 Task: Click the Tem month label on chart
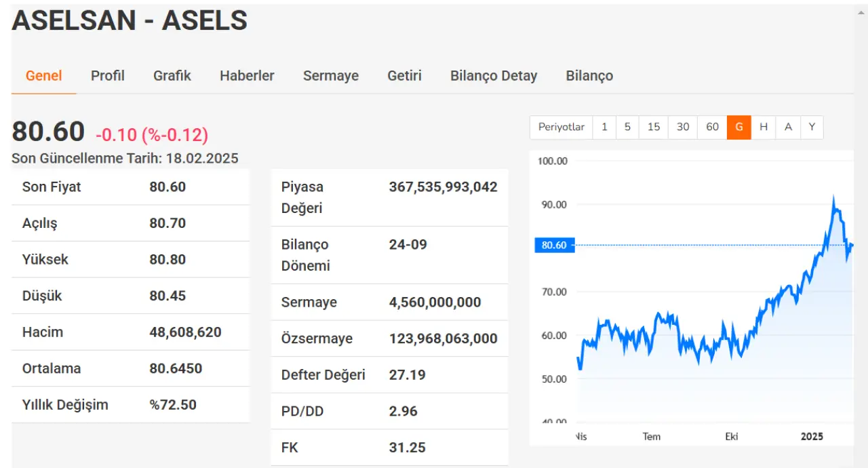tap(651, 436)
